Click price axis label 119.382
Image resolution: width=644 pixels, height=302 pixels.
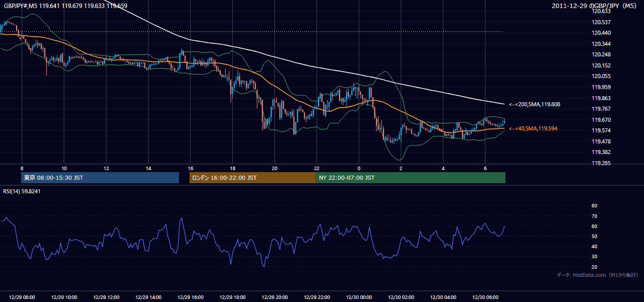[x=602, y=152]
